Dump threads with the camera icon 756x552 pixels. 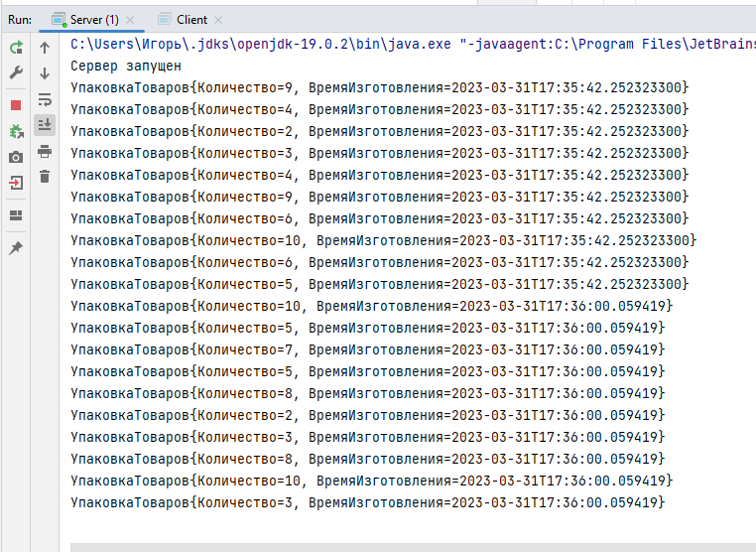(x=16, y=157)
